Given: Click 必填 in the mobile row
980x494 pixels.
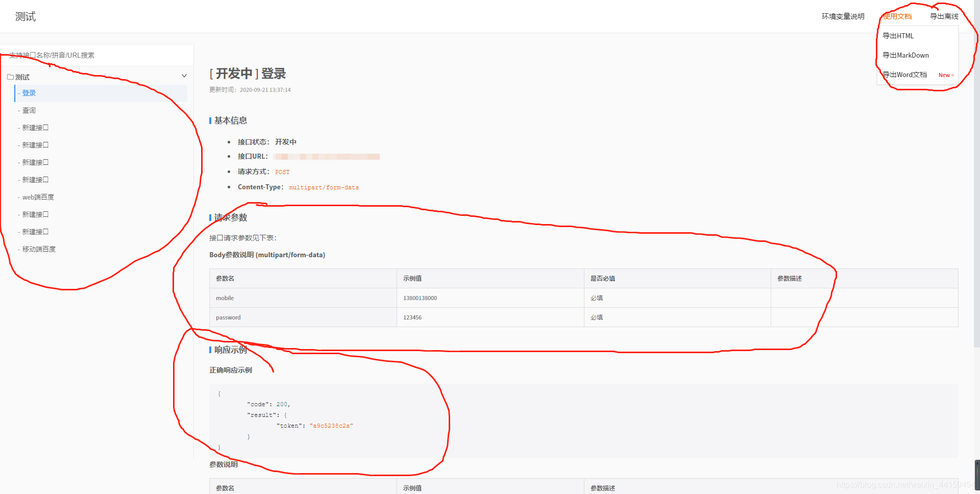Looking at the screenshot, I should (596, 298).
